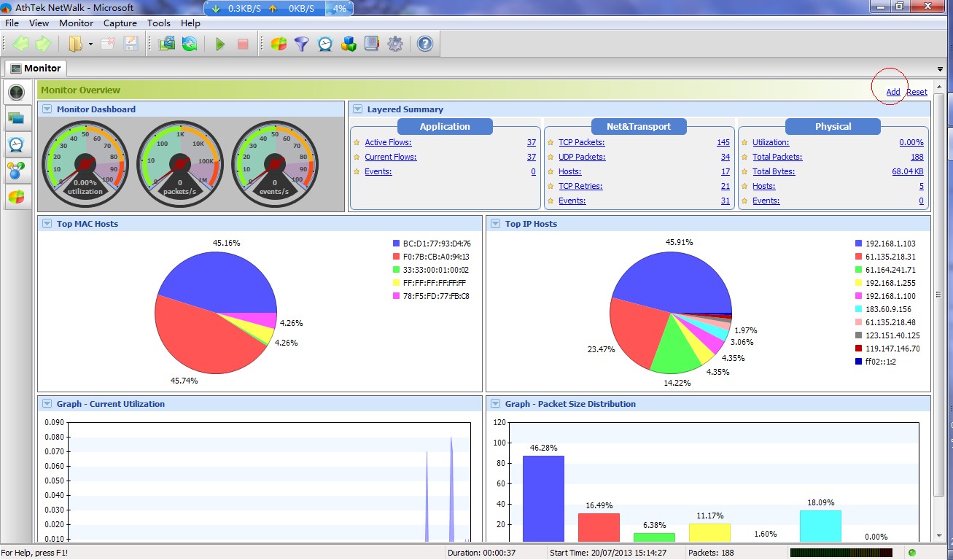
Task: Select the pie chart sidebar icon
Action: pos(16,197)
